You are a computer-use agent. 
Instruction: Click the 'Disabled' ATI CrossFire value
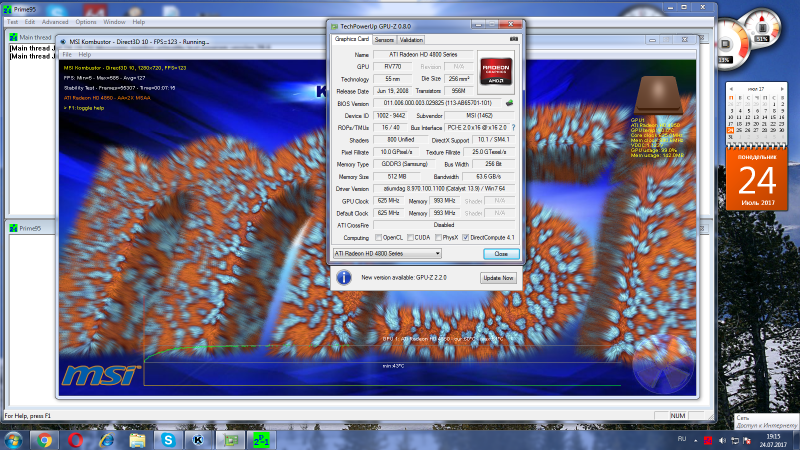[443, 225]
